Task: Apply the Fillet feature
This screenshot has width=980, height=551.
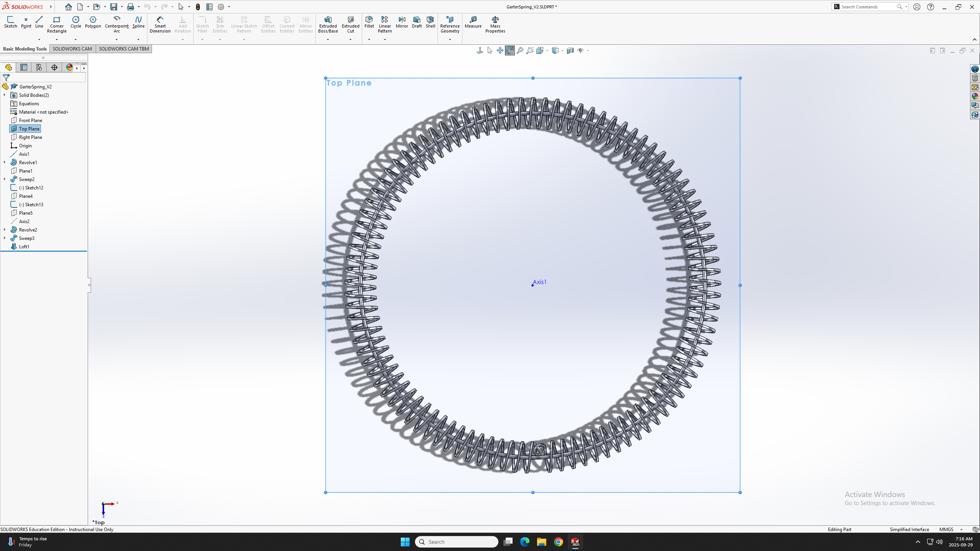Action: 369,22
